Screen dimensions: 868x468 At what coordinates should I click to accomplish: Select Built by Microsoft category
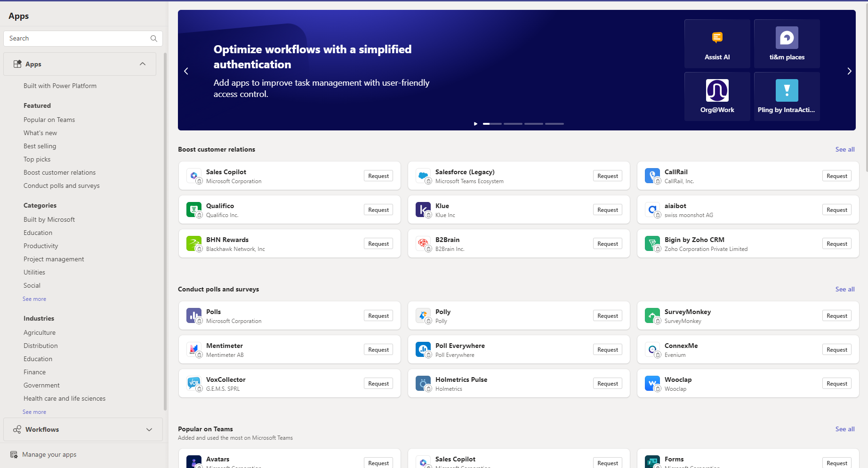click(x=49, y=219)
